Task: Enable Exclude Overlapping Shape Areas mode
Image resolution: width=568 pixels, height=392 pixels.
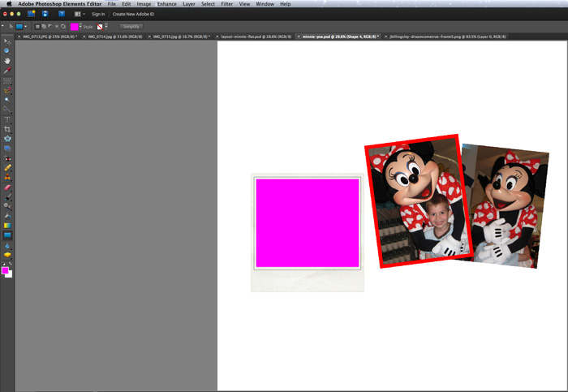Action: [x=63, y=27]
